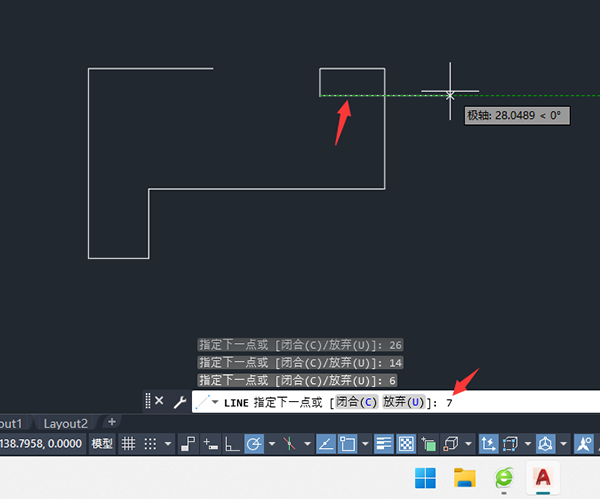Open object snap settings dropdown arrow
This screenshot has height=499, width=600.
coord(365,444)
